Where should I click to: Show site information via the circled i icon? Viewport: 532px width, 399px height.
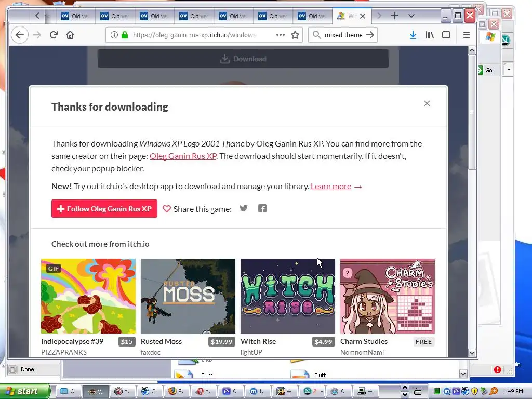pyautogui.click(x=114, y=35)
